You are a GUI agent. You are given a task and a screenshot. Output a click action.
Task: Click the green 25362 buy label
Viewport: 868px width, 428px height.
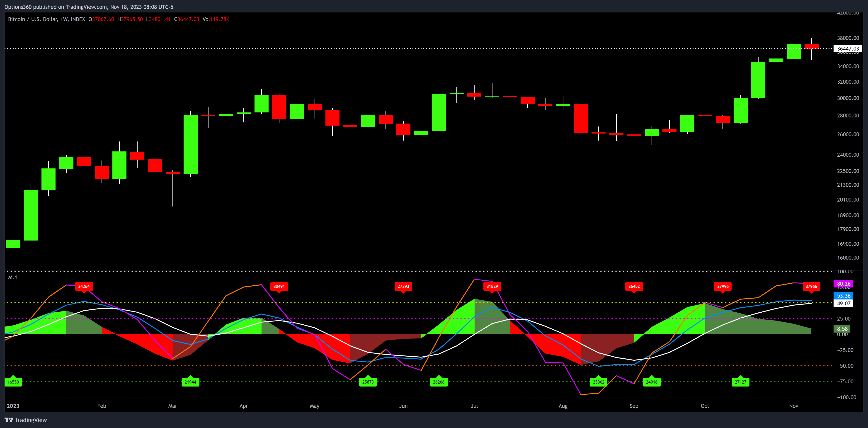point(599,382)
